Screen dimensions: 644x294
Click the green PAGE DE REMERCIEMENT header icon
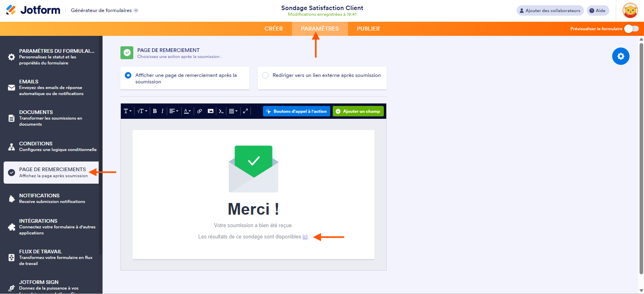[127, 53]
